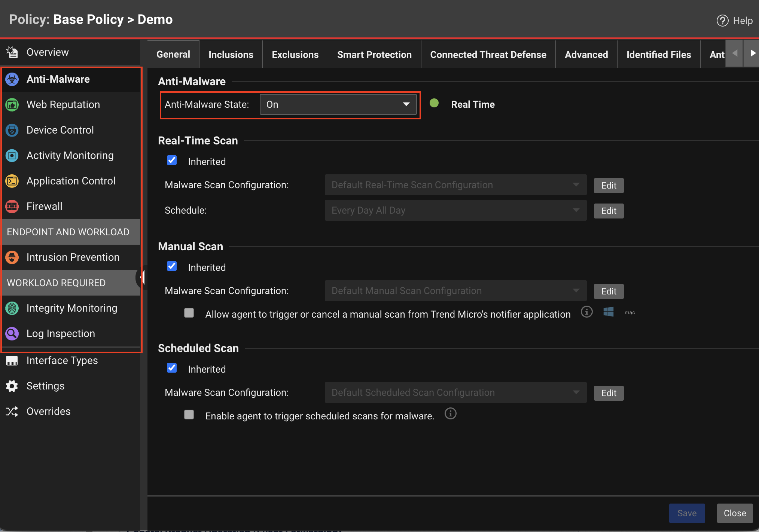Image resolution: width=759 pixels, height=532 pixels.
Task: Click the Activity Monitoring sidebar icon
Action: [x=12, y=156]
